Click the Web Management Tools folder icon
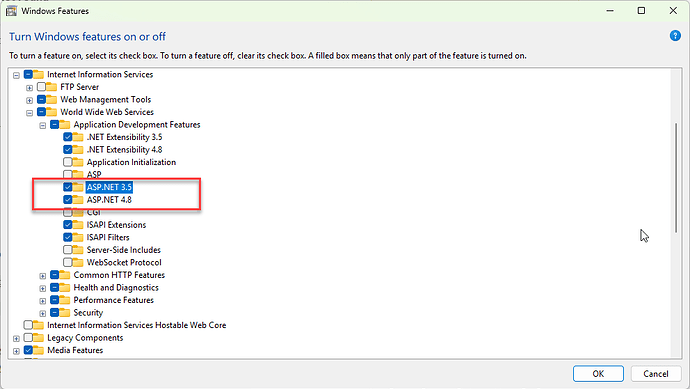Viewport: 690px width, 389px height. click(51, 99)
